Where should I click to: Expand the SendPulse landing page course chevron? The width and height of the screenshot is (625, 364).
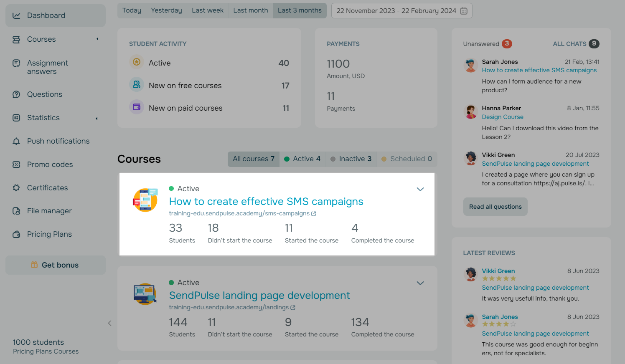(x=420, y=283)
